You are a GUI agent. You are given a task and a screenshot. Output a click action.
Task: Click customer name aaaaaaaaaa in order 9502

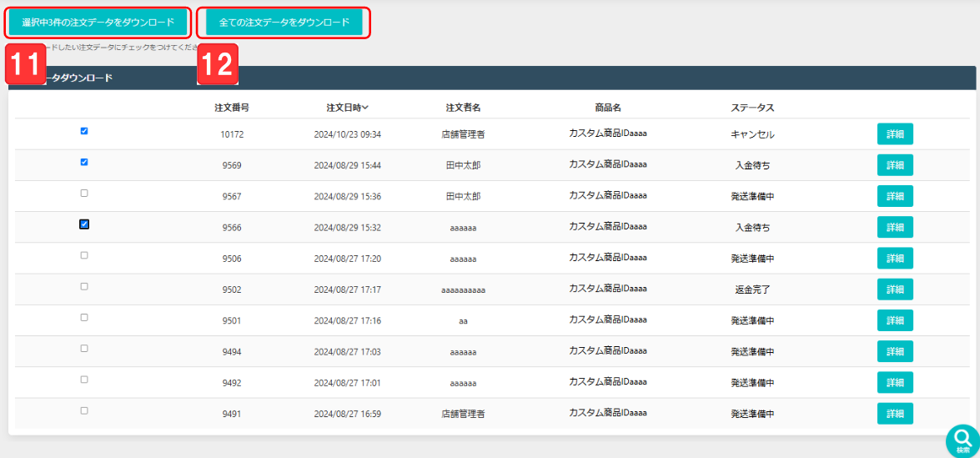point(463,290)
